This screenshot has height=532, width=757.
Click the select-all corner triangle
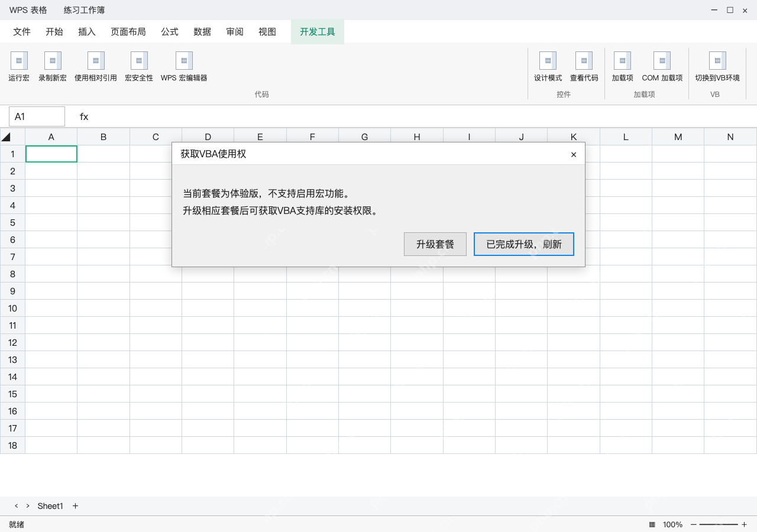click(x=6, y=137)
